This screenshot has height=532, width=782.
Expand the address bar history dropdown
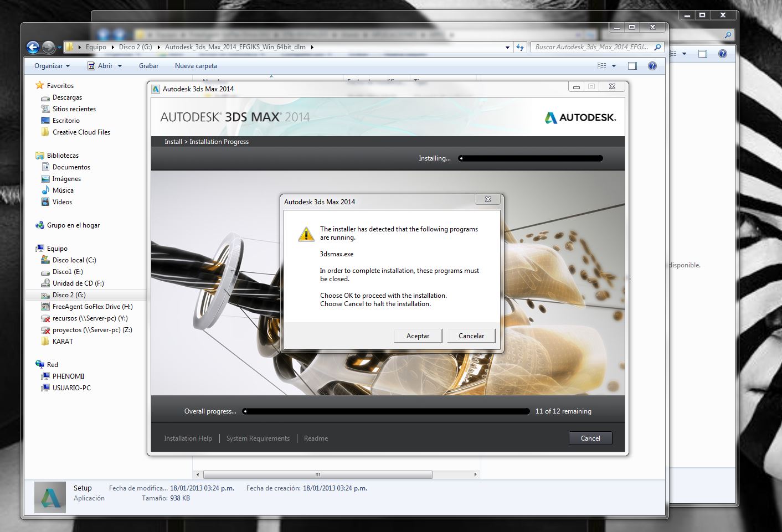[x=507, y=47]
